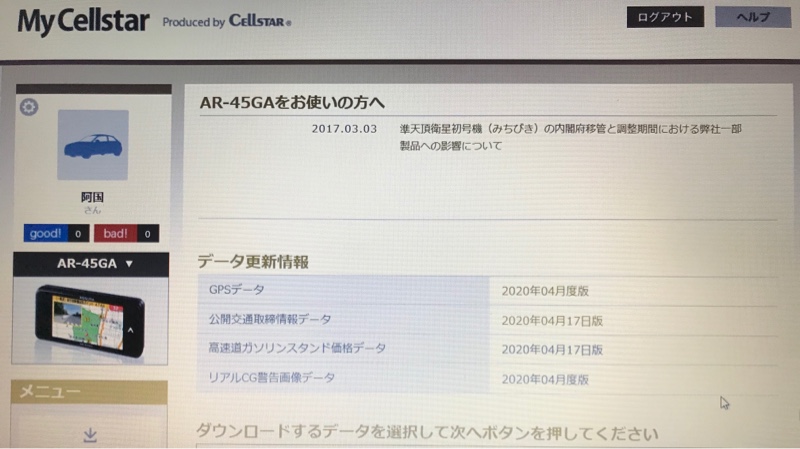Click 2020年04月17日版 for 公開交通取締情報データ
This screenshot has width=800, height=449.
552,321
